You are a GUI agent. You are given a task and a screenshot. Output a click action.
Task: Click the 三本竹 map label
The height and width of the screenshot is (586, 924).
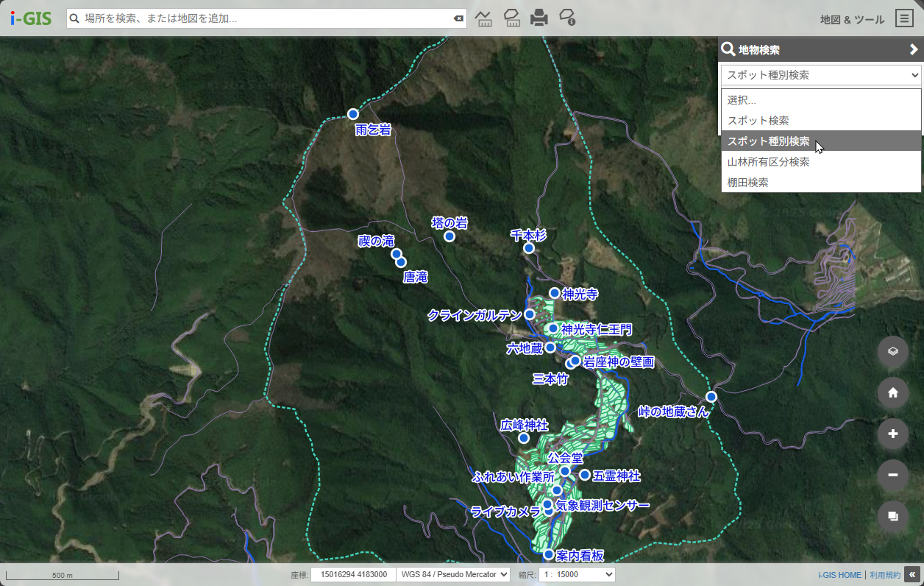pyautogui.click(x=551, y=379)
